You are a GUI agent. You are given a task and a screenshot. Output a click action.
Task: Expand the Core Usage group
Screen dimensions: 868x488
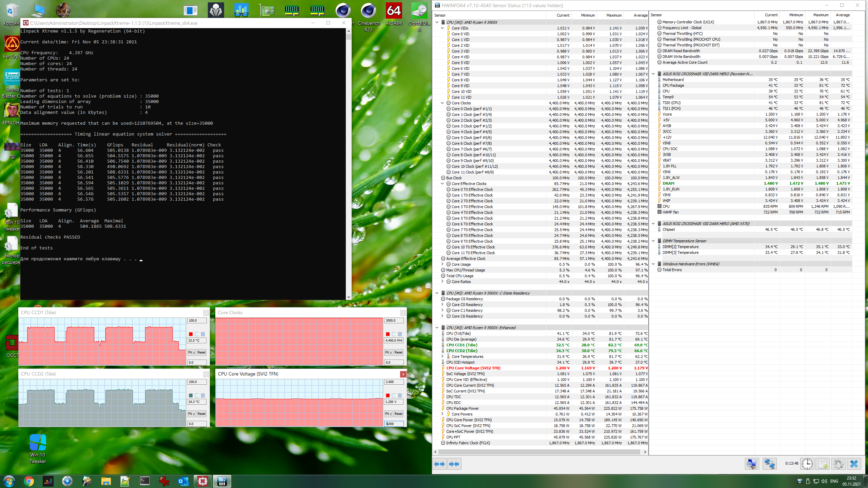tap(442, 264)
